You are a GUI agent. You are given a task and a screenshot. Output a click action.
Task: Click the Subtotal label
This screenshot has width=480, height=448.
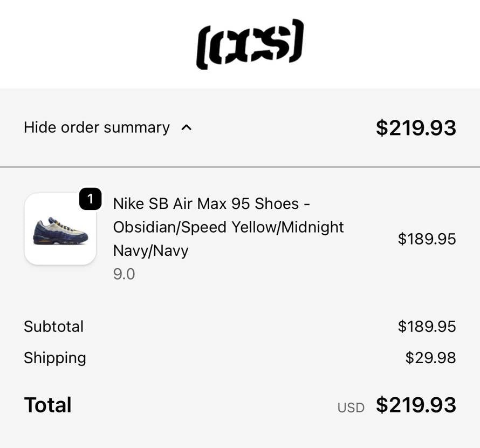[x=53, y=327]
